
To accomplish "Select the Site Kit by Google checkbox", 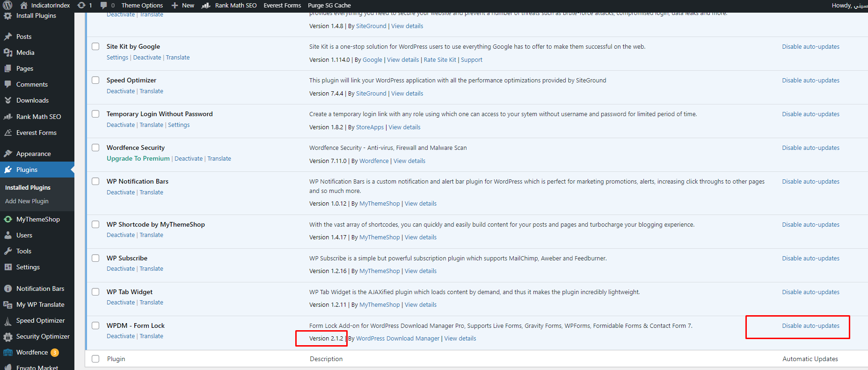I will [x=95, y=46].
